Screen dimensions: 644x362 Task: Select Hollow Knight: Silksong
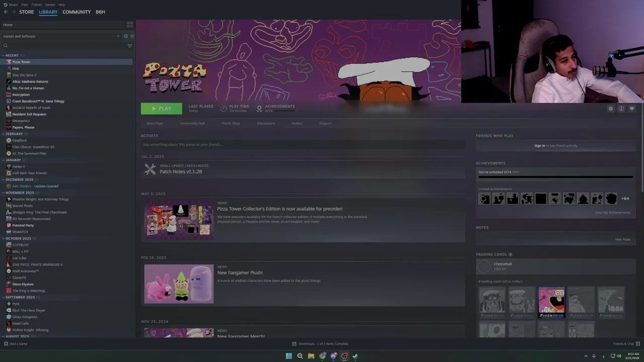pos(30,330)
